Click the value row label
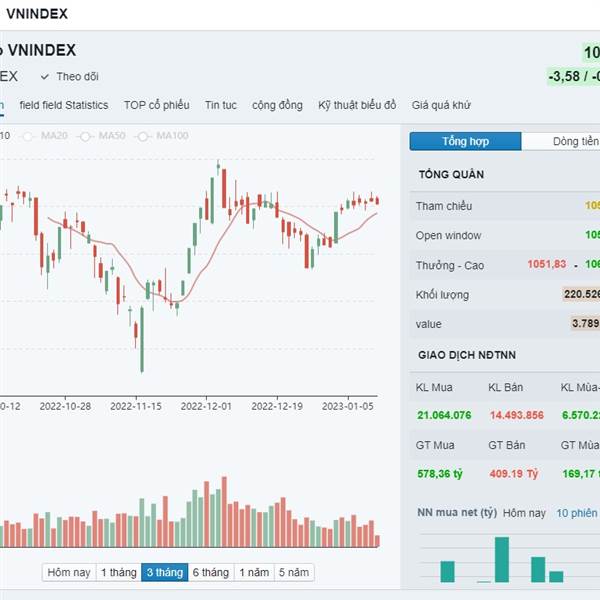 click(x=429, y=324)
